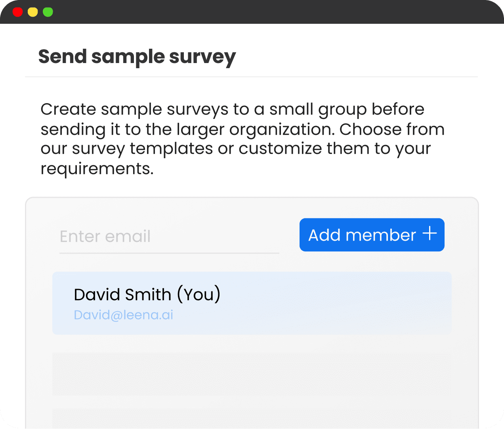Click the survey description paragraph text
Viewport: 504px width, 429px height.
(x=242, y=139)
